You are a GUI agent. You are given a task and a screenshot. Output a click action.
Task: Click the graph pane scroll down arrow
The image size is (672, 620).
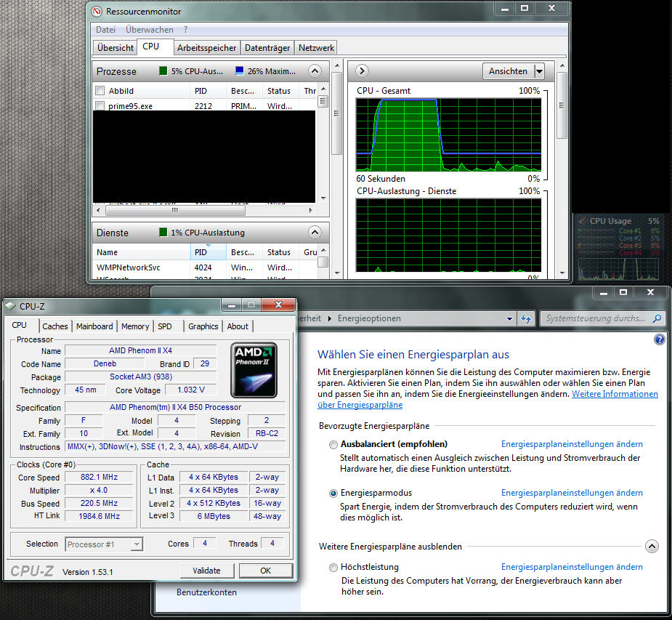[562, 273]
